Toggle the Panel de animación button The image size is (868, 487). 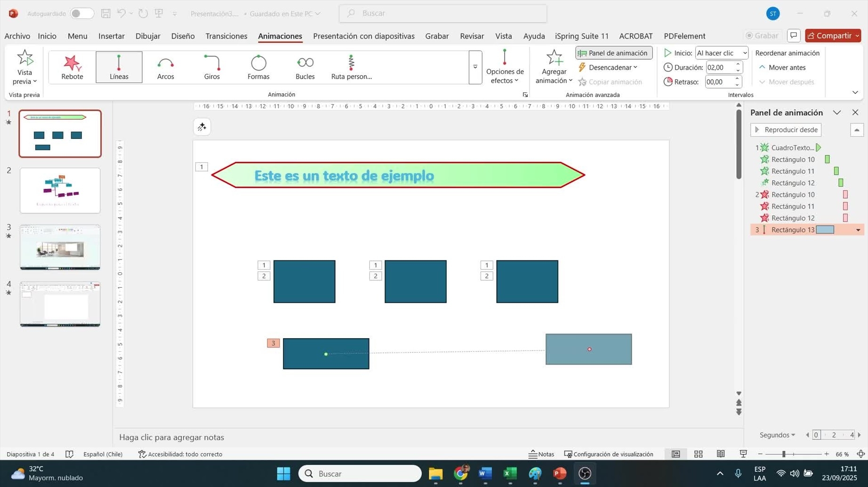click(614, 53)
